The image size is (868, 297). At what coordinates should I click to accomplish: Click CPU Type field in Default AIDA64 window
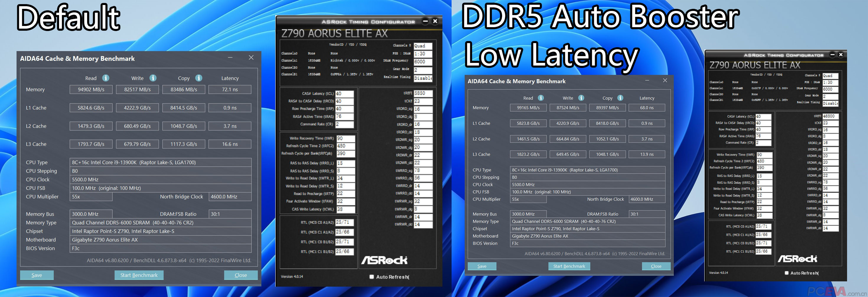[160, 162]
